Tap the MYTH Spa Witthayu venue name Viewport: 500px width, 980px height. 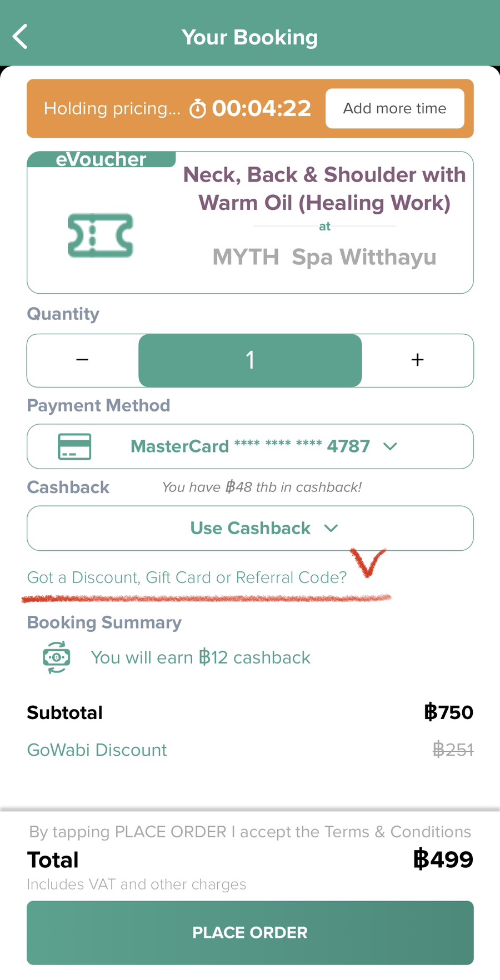324,257
